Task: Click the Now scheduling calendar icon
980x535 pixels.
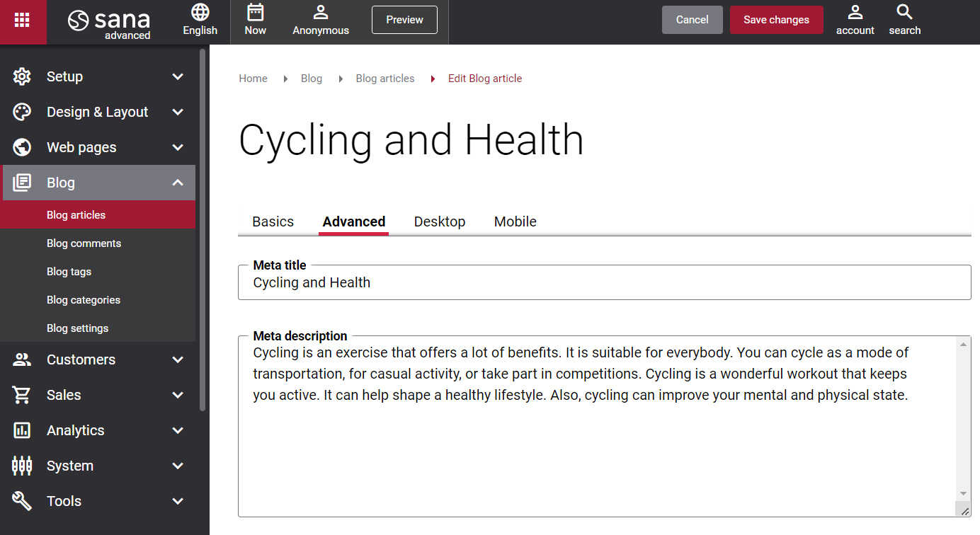Action: 255,14
